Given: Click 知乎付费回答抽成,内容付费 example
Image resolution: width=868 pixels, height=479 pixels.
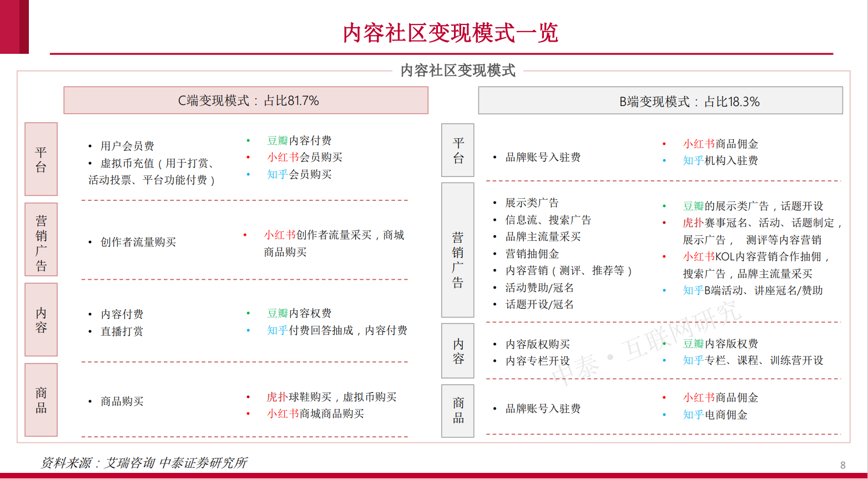Looking at the screenshot, I should pos(337,330).
